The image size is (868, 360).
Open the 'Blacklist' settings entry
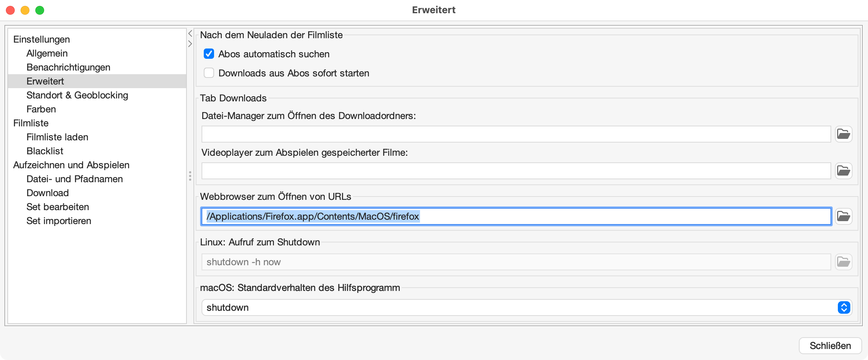(x=45, y=151)
